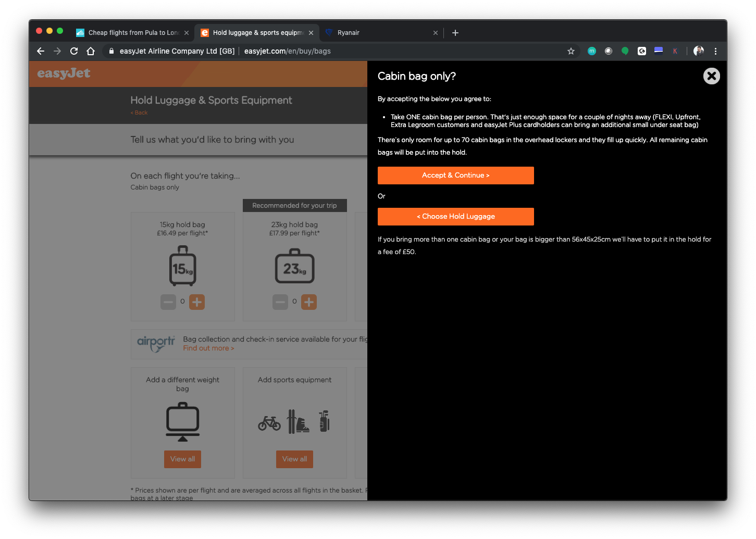Click the minus stepper for 15kg hold bag
756x539 pixels.
pos(168,302)
